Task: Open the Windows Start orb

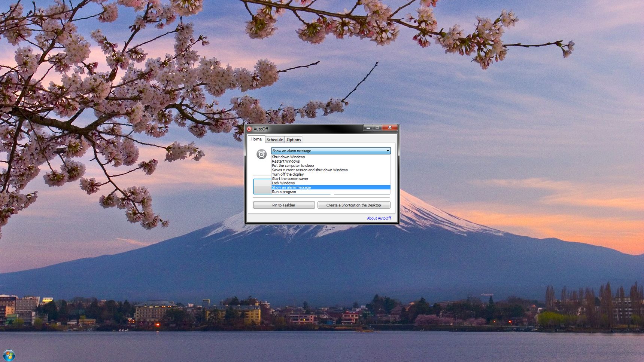Action: point(9,355)
